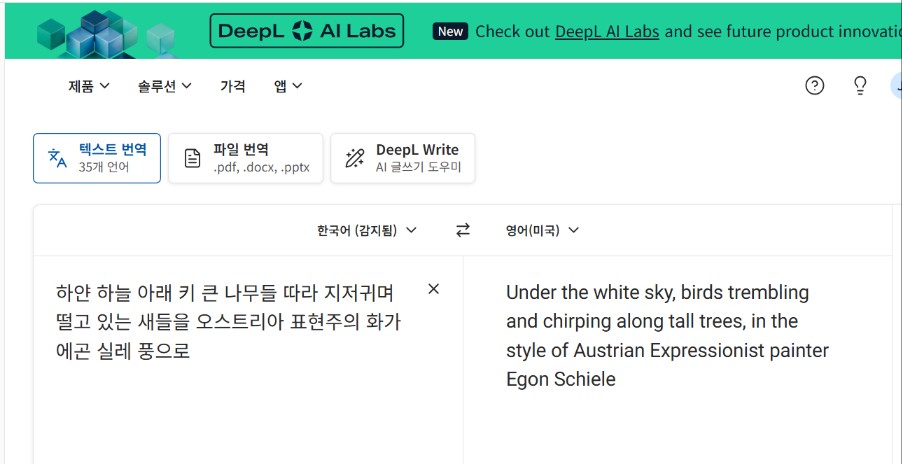Follow the DeepL AI Labs banner link
The height and width of the screenshot is (464, 902).
click(x=606, y=31)
